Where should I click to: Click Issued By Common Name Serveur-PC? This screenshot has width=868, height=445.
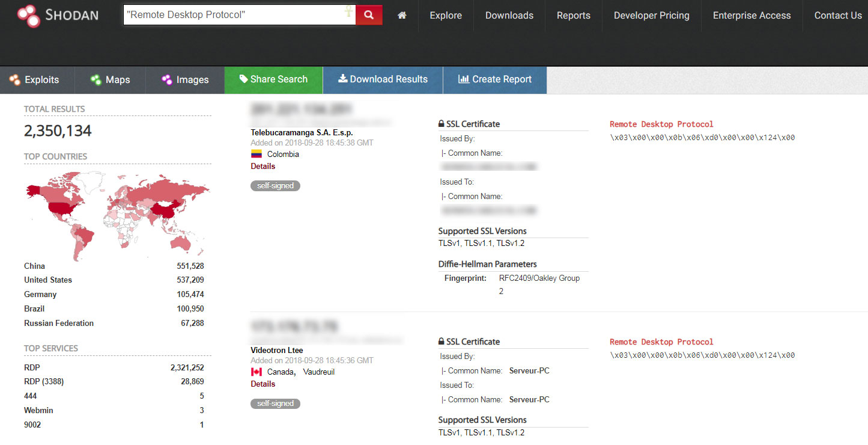point(529,370)
